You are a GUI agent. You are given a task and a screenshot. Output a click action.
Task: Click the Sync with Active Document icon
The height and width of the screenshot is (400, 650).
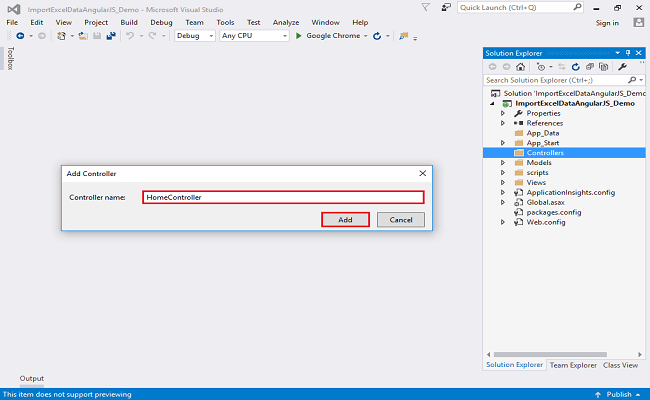tap(562, 67)
